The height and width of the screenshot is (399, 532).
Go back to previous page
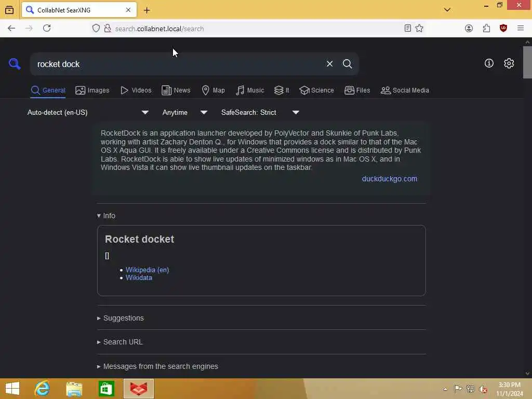point(11,28)
